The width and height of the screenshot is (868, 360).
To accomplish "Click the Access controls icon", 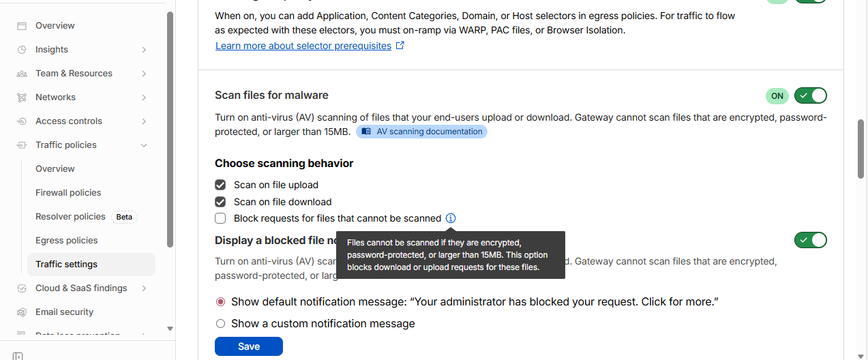I will coord(22,121).
